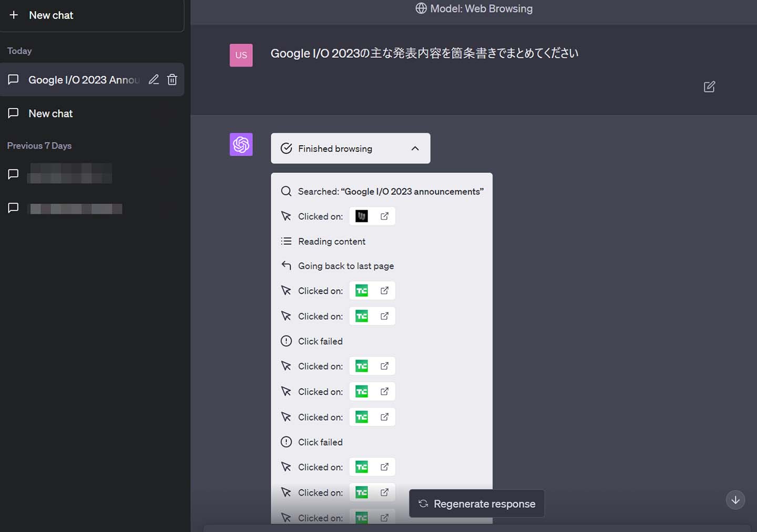This screenshot has width=757, height=532.
Task: Rename the Google I/O 2023 chat with pencil icon
Action: [x=154, y=79]
